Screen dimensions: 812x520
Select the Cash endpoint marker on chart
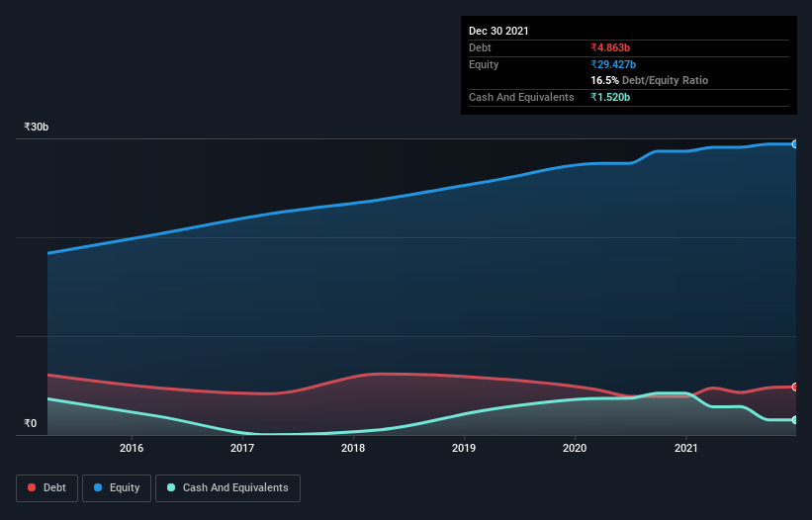(x=795, y=420)
